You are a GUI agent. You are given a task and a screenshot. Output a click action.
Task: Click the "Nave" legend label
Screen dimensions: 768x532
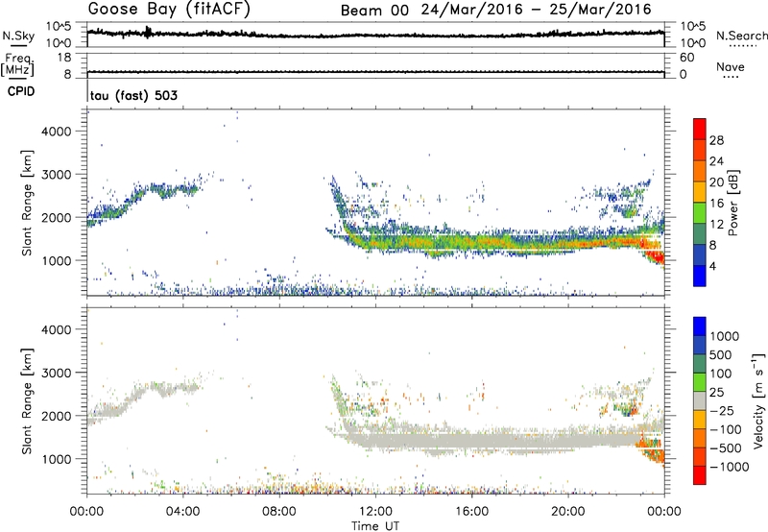tap(731, 67)
